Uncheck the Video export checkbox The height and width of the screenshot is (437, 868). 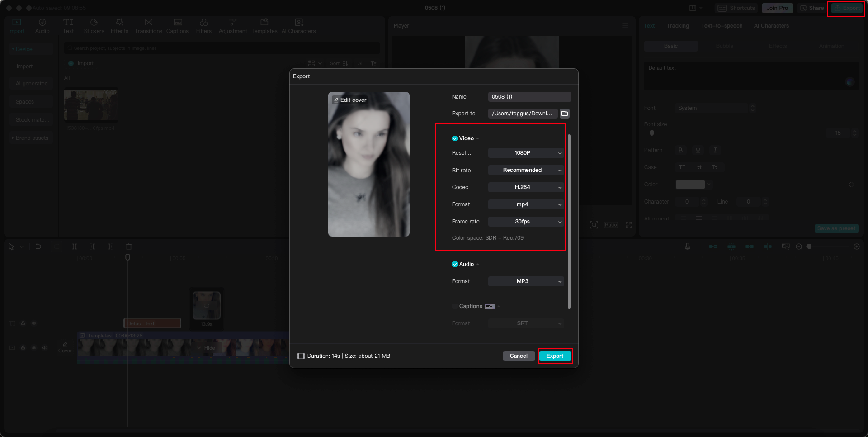455,138
